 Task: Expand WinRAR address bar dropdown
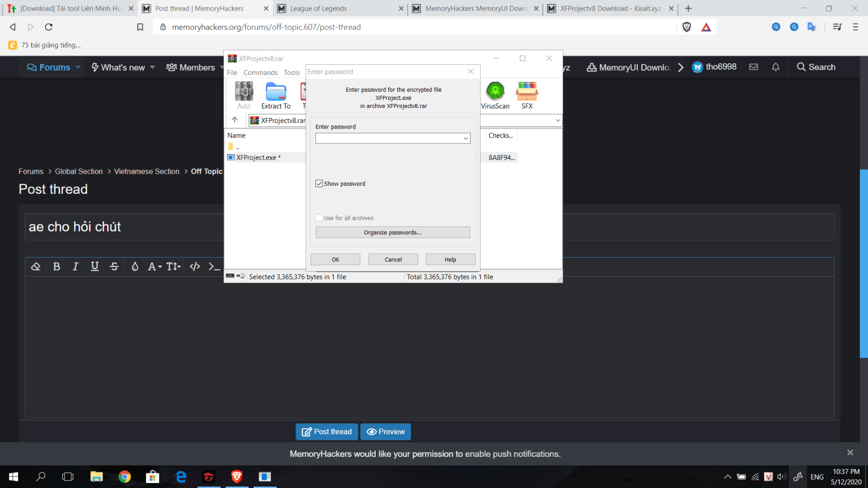tap(558, 120)
